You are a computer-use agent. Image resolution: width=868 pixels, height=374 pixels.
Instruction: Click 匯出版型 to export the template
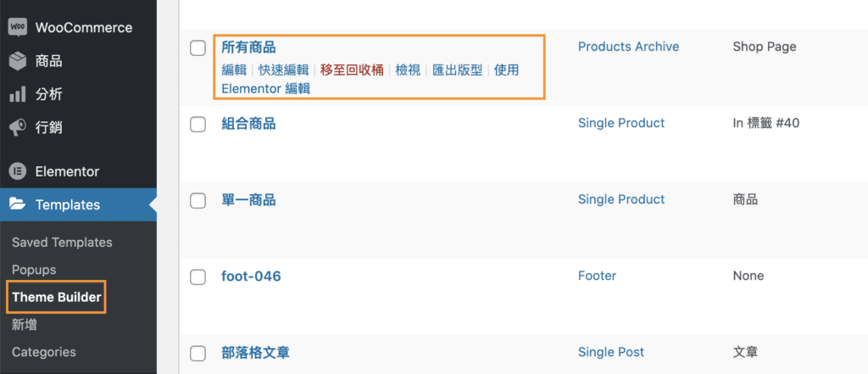pyautogui.click(x=457, y=70)
